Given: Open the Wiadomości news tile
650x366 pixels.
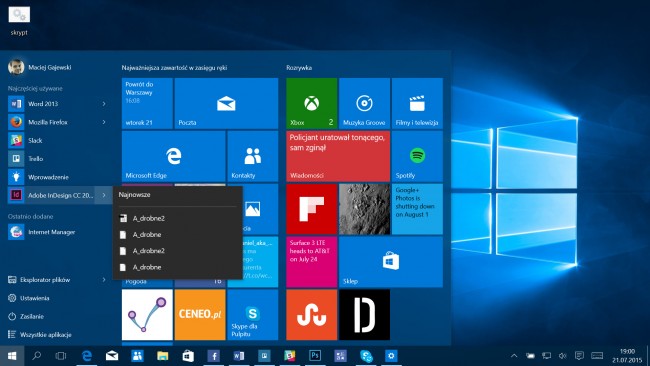Looking at the screenshot, I should click(x=338, y=156).
